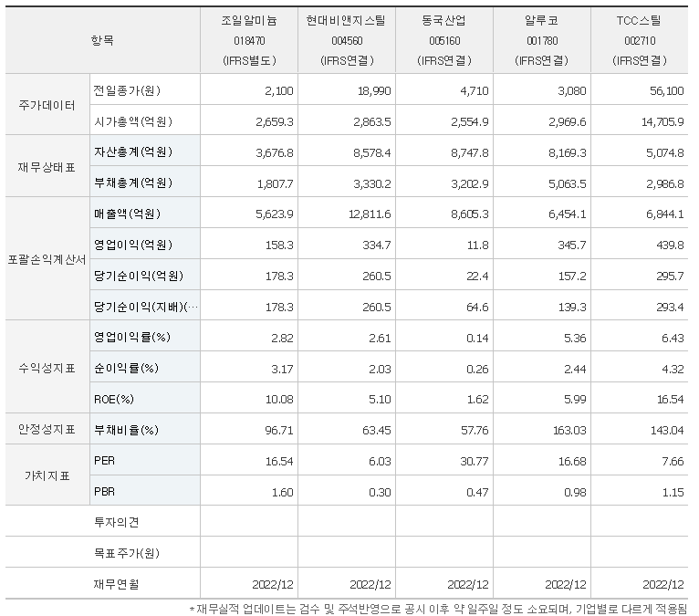The width and height of the screenshot is (699, 616).
Task: Select 동국산업 PER value 30.77
Action: (x=475, y=462)
